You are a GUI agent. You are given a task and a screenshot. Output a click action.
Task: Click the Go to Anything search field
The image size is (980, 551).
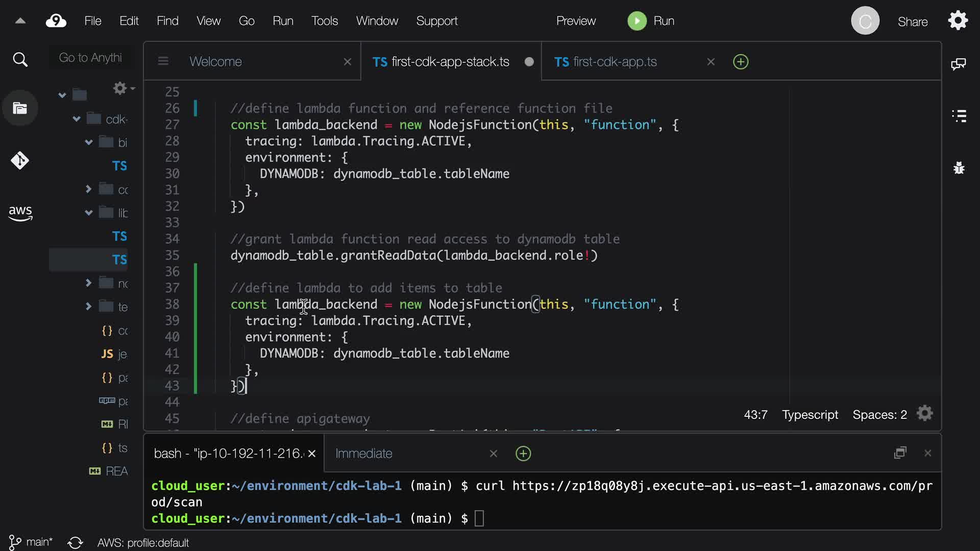tap(90, 58)
